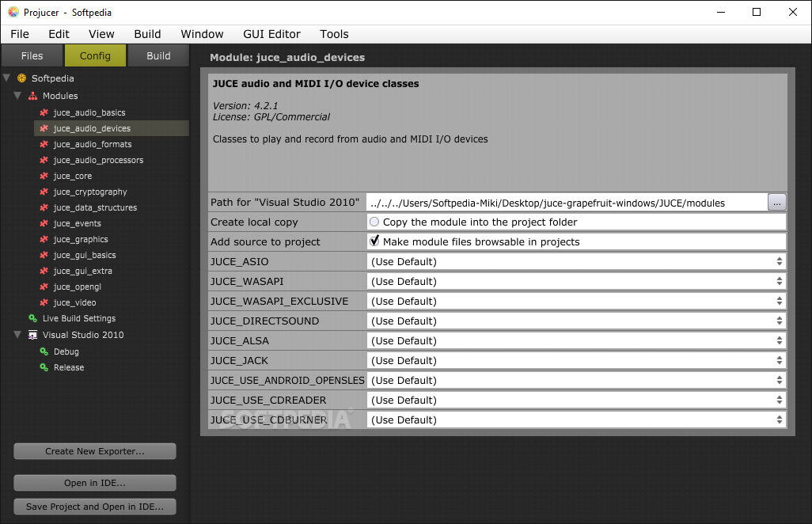
Task: Edit the Visual Studio 2010 path field
Action: point(567,203)
